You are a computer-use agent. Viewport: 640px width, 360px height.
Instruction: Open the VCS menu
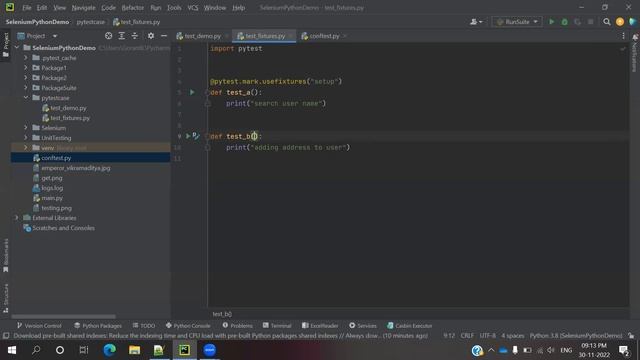tap(193, 8)
